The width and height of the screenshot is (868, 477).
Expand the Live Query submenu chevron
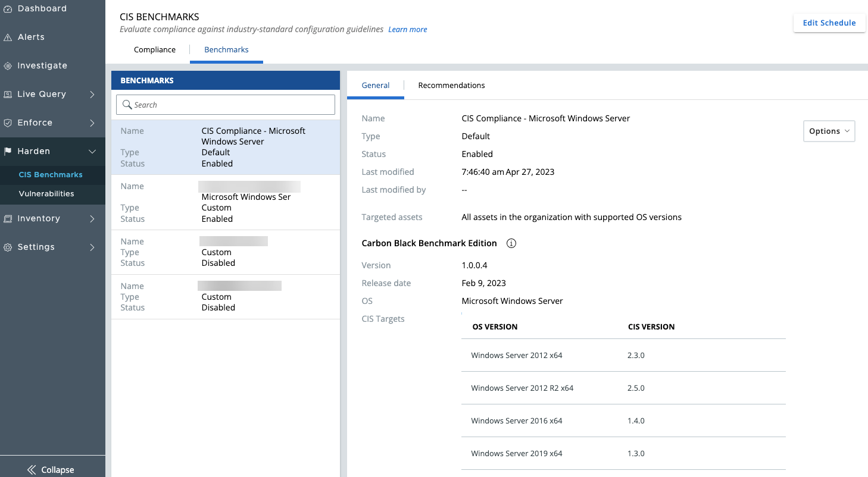[x=92, y=95]
